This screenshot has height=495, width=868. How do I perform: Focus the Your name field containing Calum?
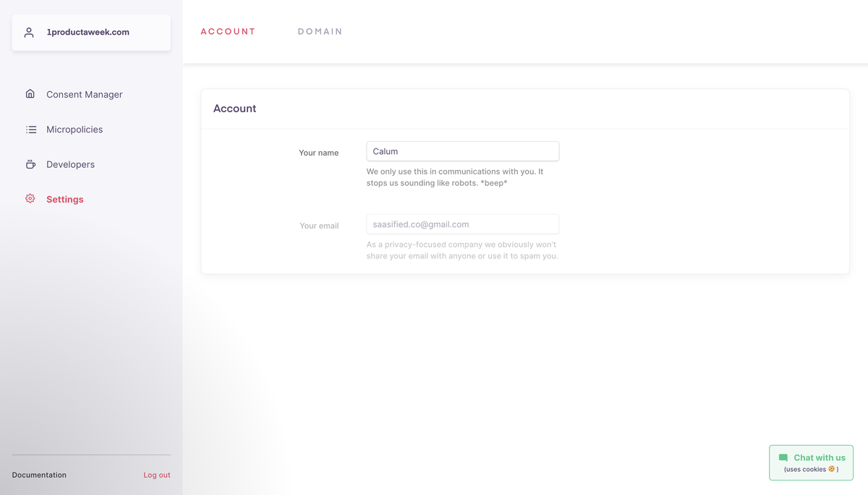462,151
